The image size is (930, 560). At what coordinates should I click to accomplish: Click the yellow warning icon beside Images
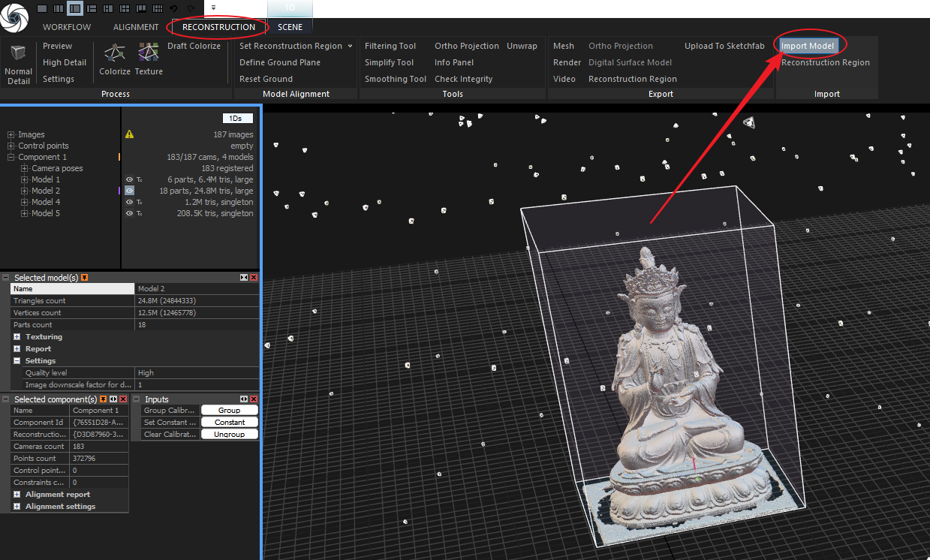(x=129, y=134)
